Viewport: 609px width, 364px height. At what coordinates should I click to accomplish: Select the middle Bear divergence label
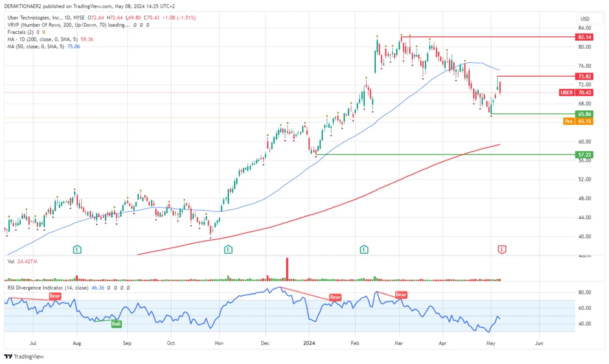click(334, 298)
